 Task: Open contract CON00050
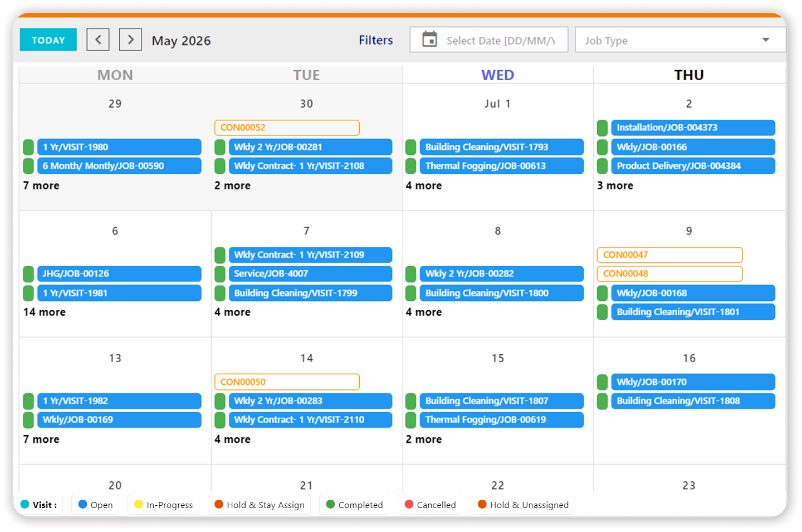tap(287, 382)
